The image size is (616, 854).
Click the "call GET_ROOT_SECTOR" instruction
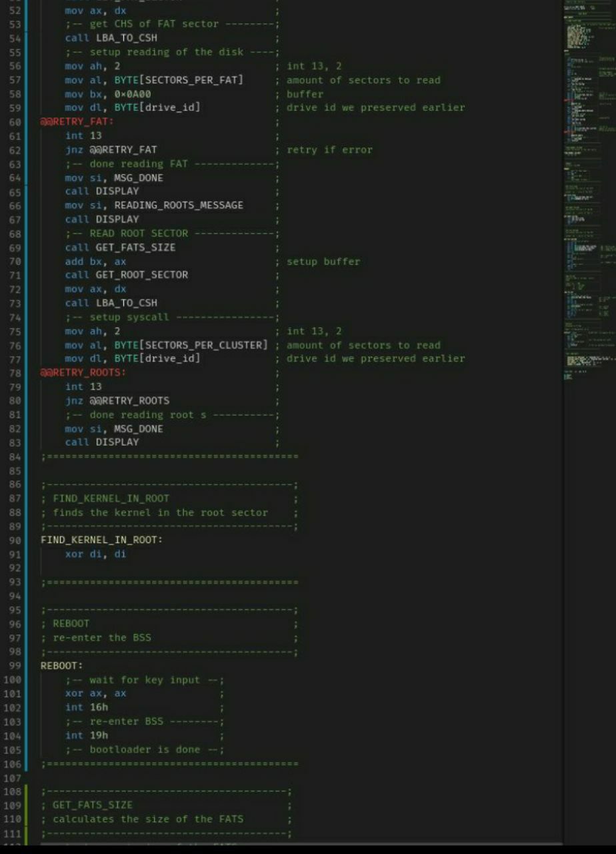click(x=127, y=275)
